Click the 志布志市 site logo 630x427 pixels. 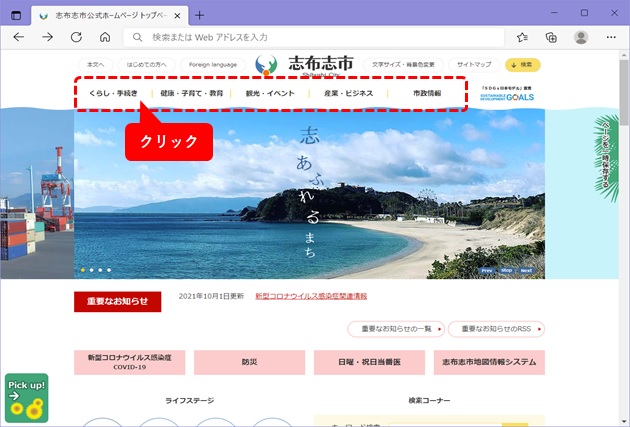(304, 64)
